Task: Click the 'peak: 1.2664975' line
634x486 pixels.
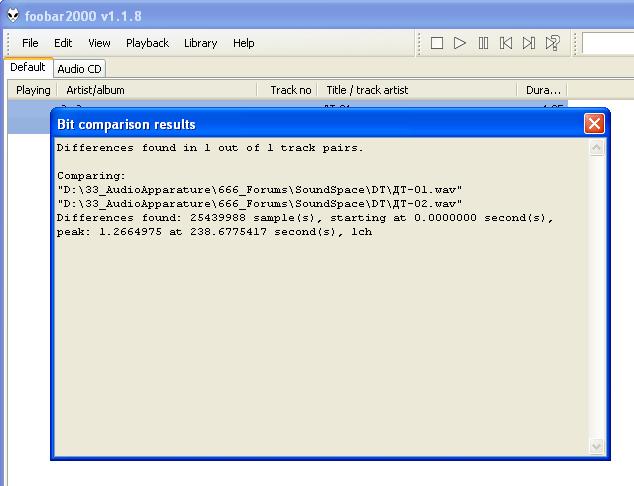Action: (x=214, y=232)
